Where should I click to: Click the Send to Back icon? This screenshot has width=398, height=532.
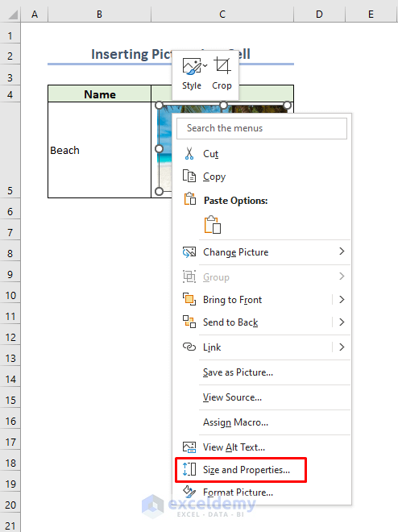(189, 322)
